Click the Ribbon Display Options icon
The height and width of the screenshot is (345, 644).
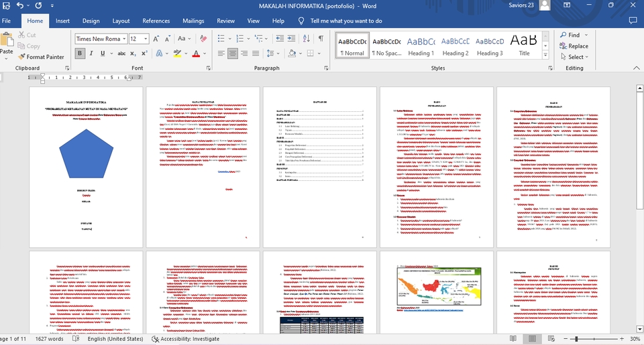[567, 5]
